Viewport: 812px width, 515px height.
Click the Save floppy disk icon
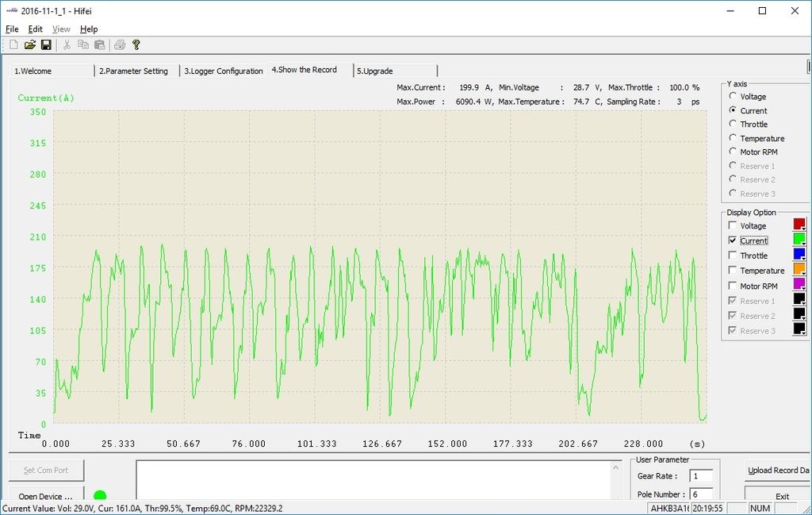tap(46, 45)
